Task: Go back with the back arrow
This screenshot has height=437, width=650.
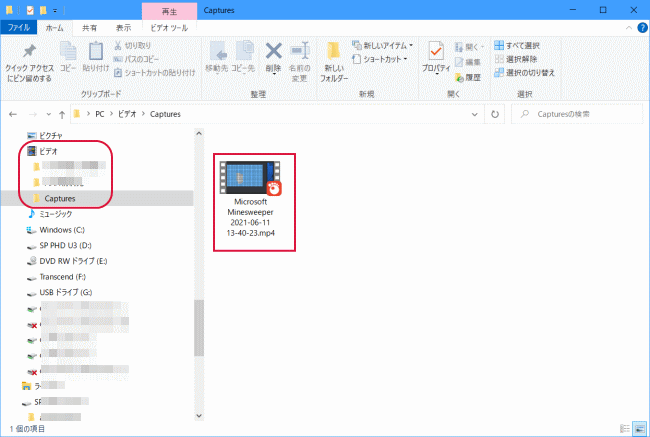Action: [13, 114]
